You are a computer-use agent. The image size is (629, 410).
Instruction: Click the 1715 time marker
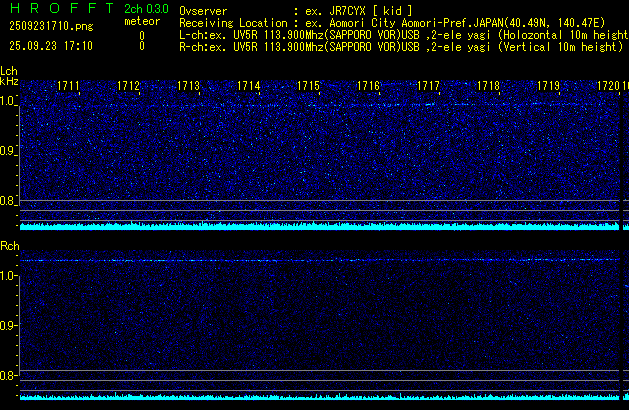(x=309, y=87)
